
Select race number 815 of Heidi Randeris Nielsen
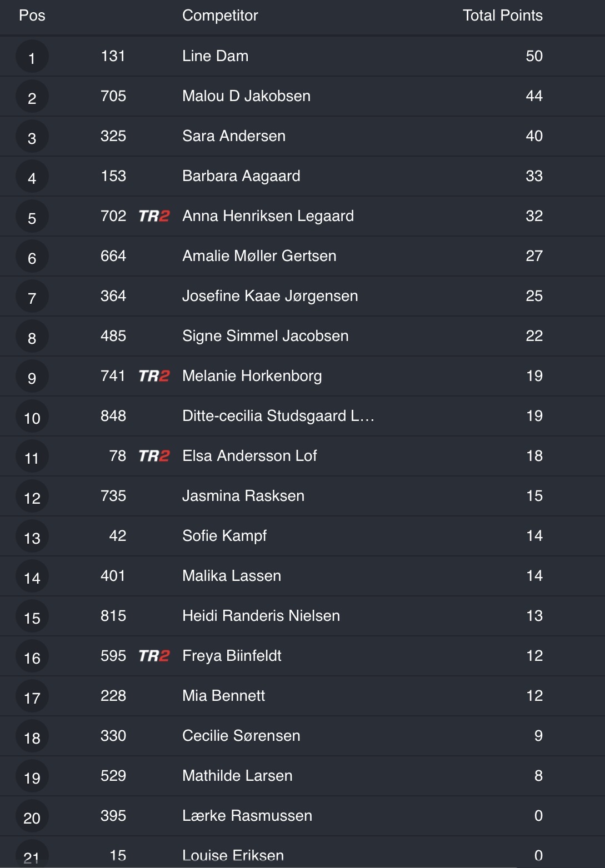(x=113, y=616)
